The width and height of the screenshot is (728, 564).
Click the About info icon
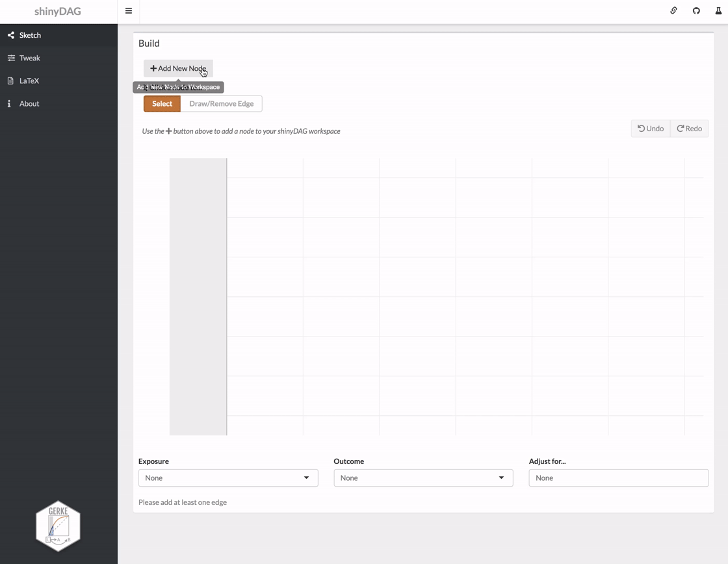(9, 103)
